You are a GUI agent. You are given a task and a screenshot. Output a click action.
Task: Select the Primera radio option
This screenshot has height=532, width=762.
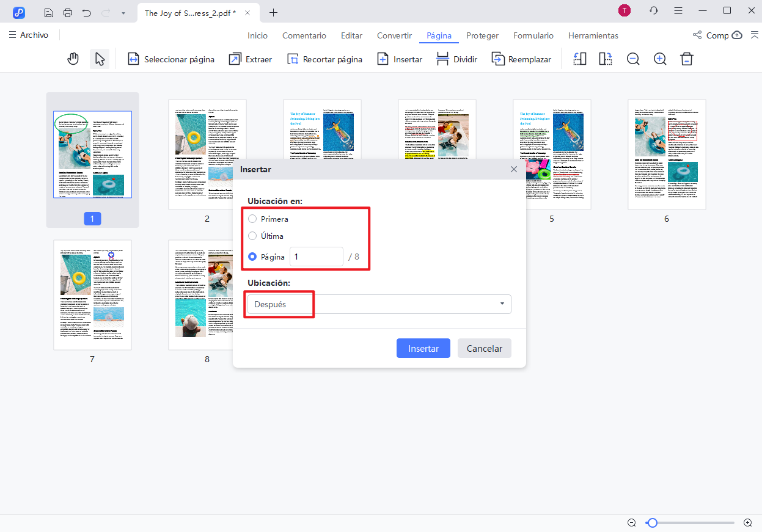coord(252,219)
